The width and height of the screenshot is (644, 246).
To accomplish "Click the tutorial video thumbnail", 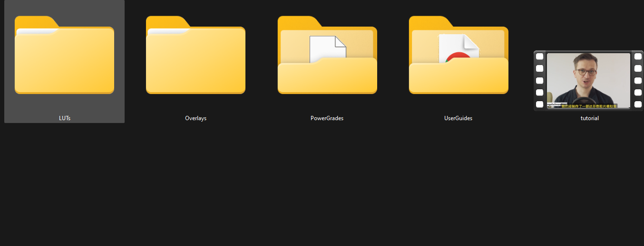I will tap(588, 81).
